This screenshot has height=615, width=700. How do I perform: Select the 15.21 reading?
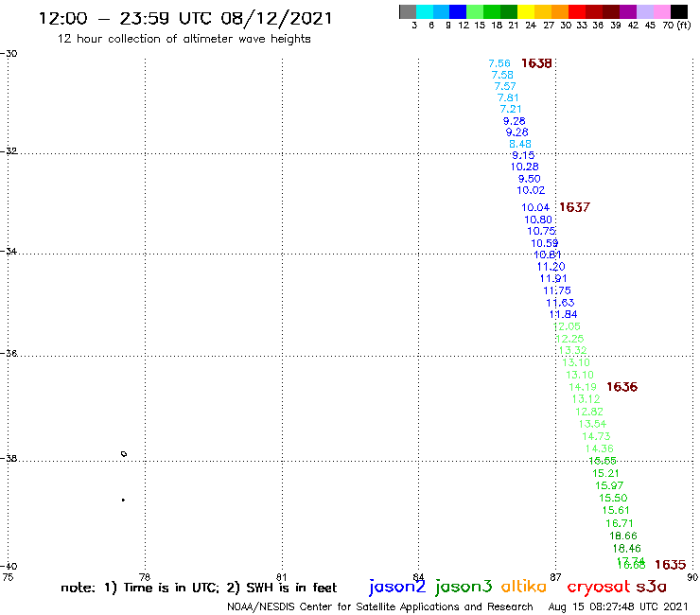click(x=605, y=473)
